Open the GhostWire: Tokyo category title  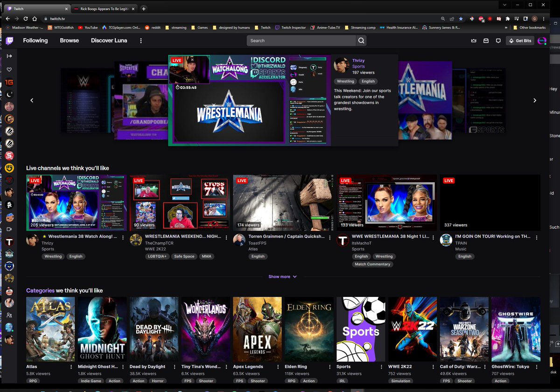pos(510,367)
